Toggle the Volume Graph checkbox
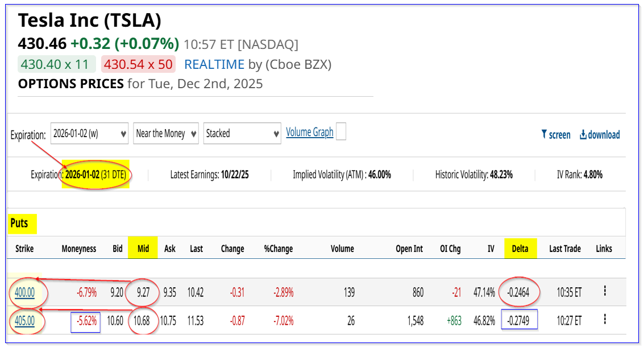This screenshot has height=351, width=644. [x=341, y=132]
